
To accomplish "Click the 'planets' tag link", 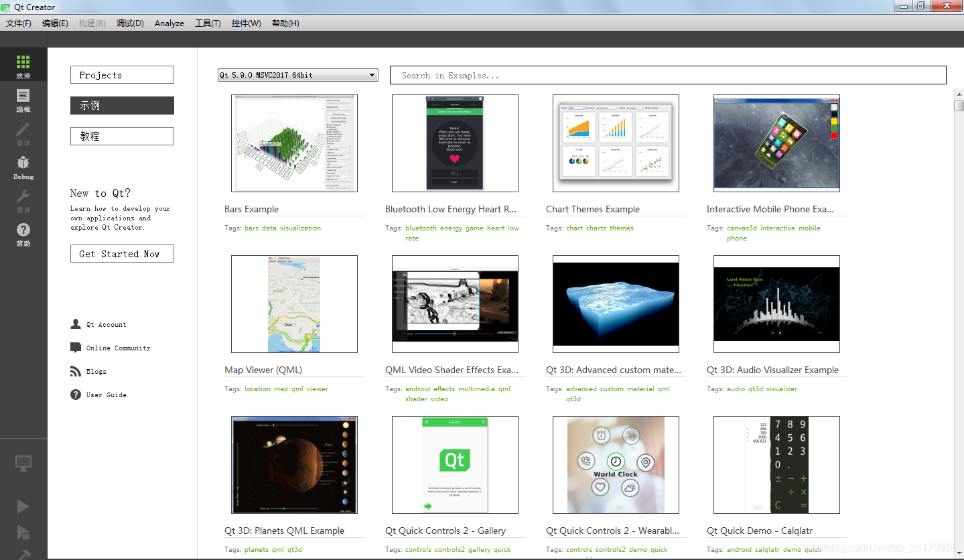I will (257, 549).
